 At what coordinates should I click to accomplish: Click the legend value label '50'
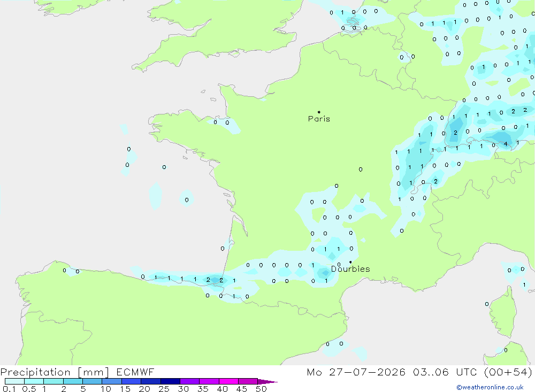click(x=261, y=389)
